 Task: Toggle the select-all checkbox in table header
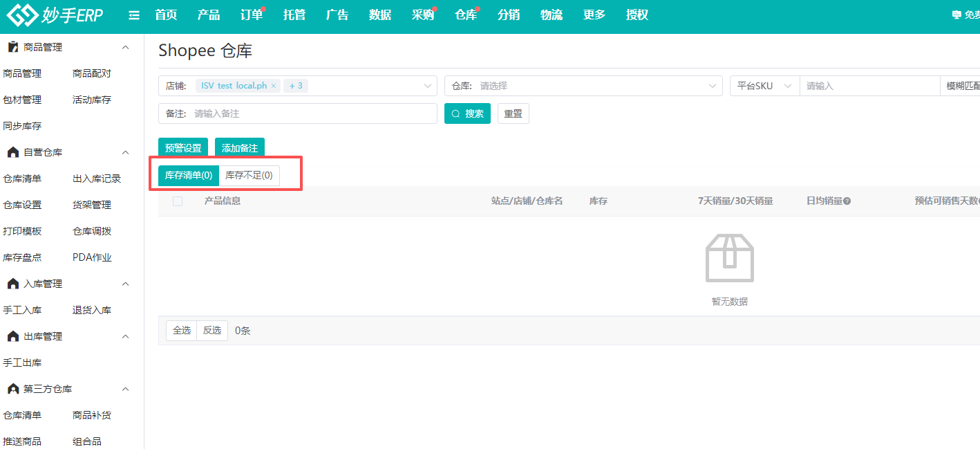(178, 201)
